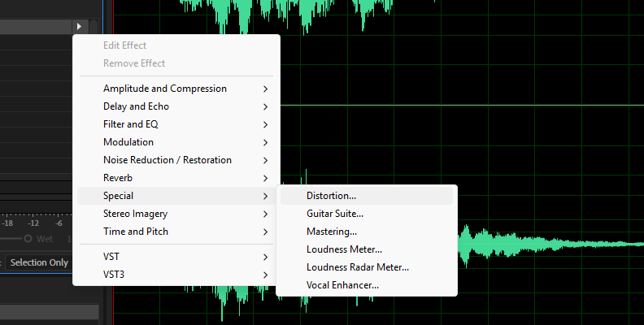Click the highlighted Special menu entry

pos(119,196)
